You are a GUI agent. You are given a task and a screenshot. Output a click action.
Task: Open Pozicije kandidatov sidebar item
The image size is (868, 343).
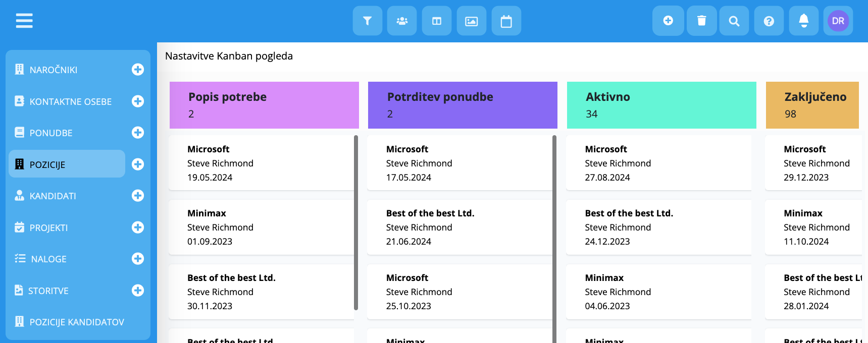[77, 322]
